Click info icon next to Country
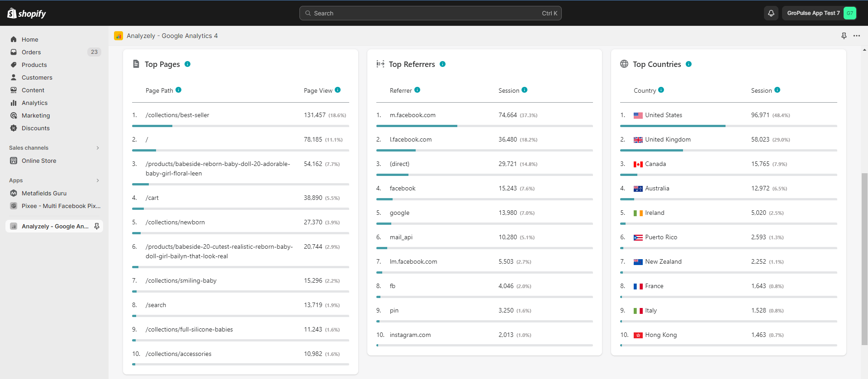 pos(661,90)
